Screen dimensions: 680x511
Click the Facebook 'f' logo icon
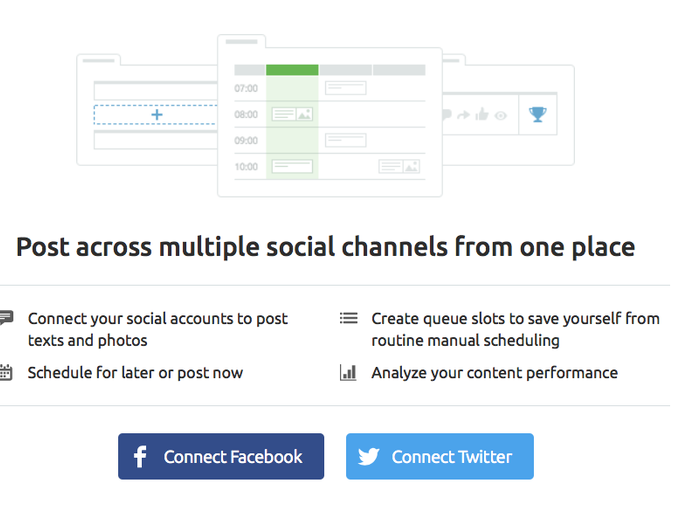(x=141, y=457)
